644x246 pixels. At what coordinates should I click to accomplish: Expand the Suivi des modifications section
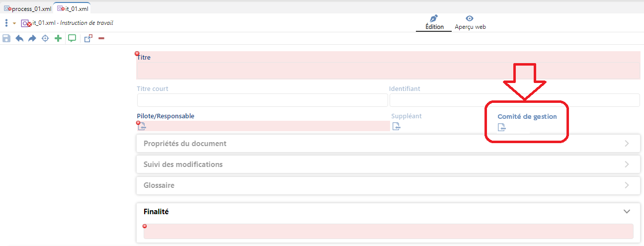pyautogui.click(x=627, y=164)
